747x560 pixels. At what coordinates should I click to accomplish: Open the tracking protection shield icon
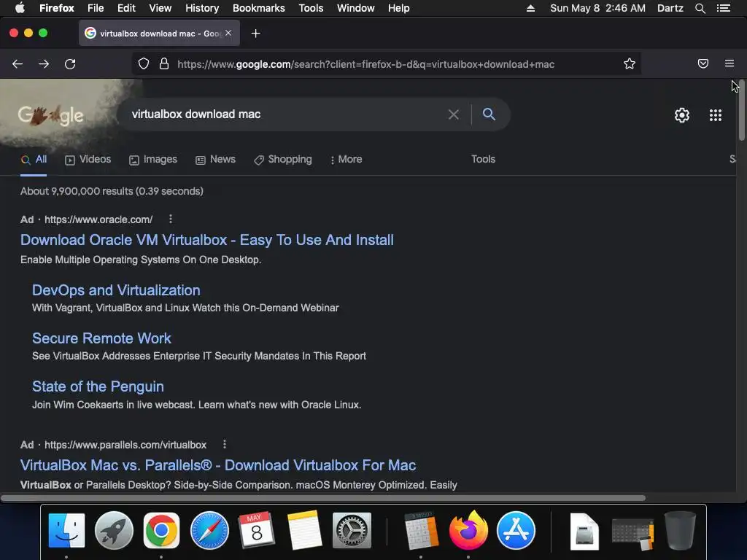click(x=144, y=64)
